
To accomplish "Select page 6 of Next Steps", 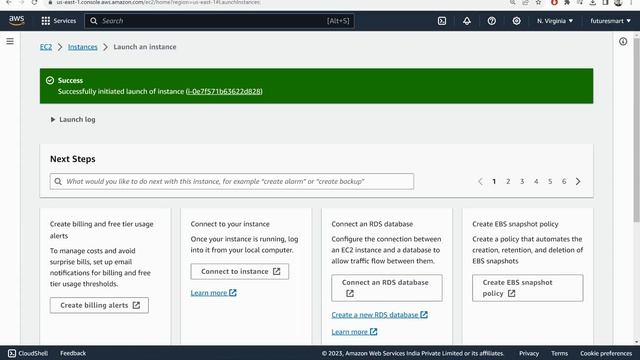I will [x=564, y=181].
